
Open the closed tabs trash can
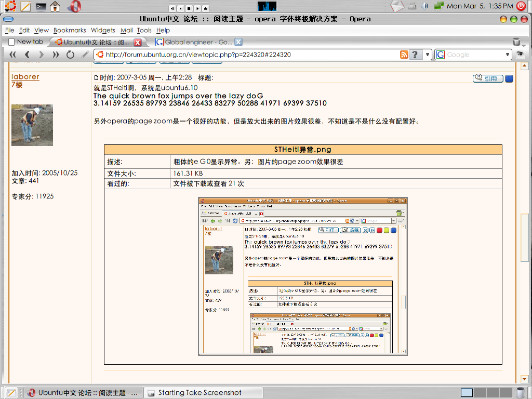(516, 42)
